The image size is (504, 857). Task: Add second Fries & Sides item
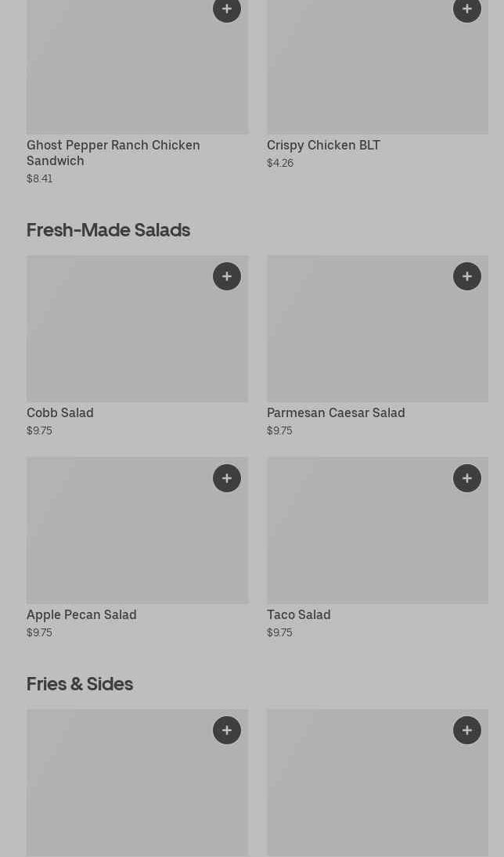466,730
